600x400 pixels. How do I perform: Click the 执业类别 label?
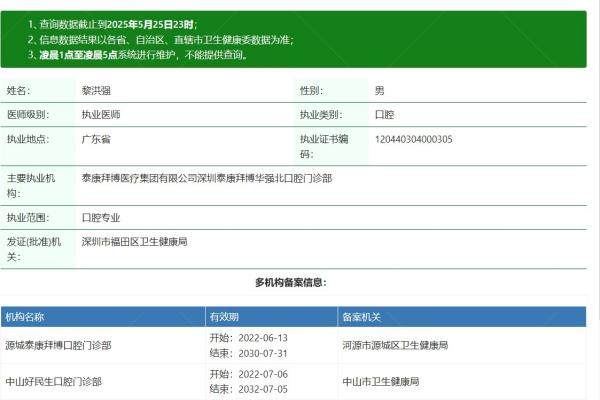pos(321,114)
